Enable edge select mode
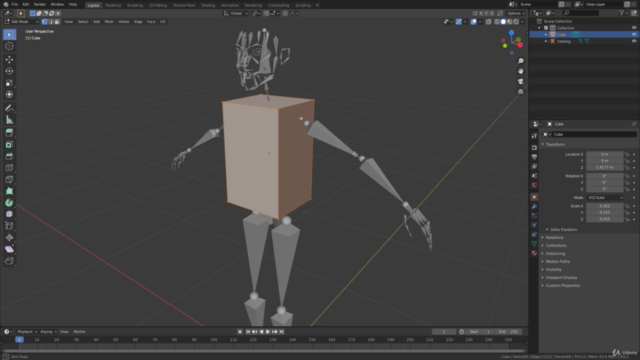The width and height of the screenshot is (640, 360). coord(51,22)
